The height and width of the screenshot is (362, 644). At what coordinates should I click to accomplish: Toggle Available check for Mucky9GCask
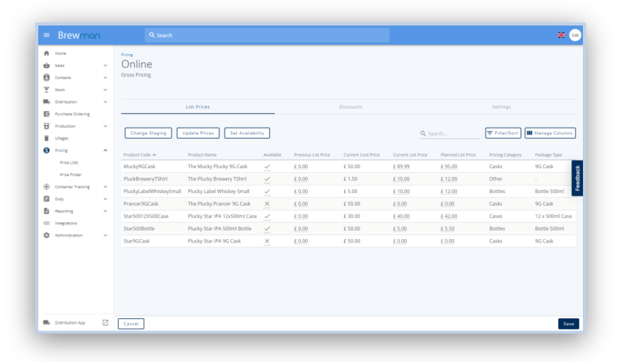(267, 167)
